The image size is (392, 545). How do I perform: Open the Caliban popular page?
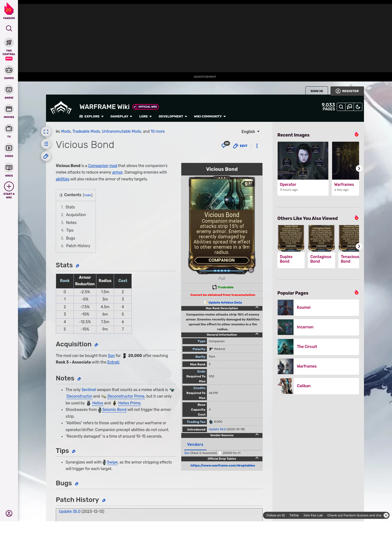[x=318, y=386]
